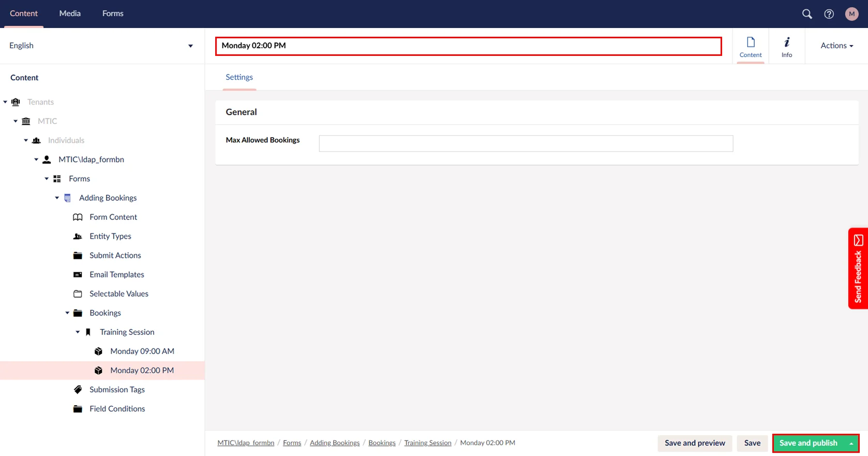Follow the Training Session breadcrumb link
868x456 pixels.
[427, 443]
